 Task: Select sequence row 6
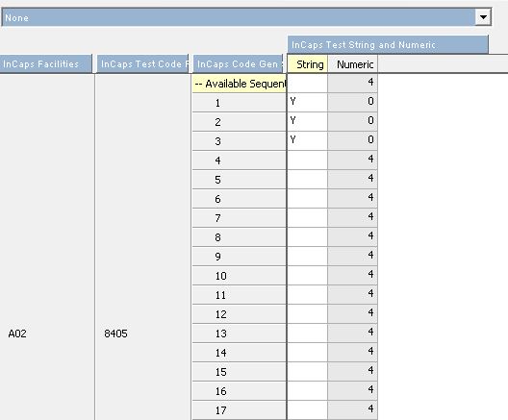(x=240, y=198)
